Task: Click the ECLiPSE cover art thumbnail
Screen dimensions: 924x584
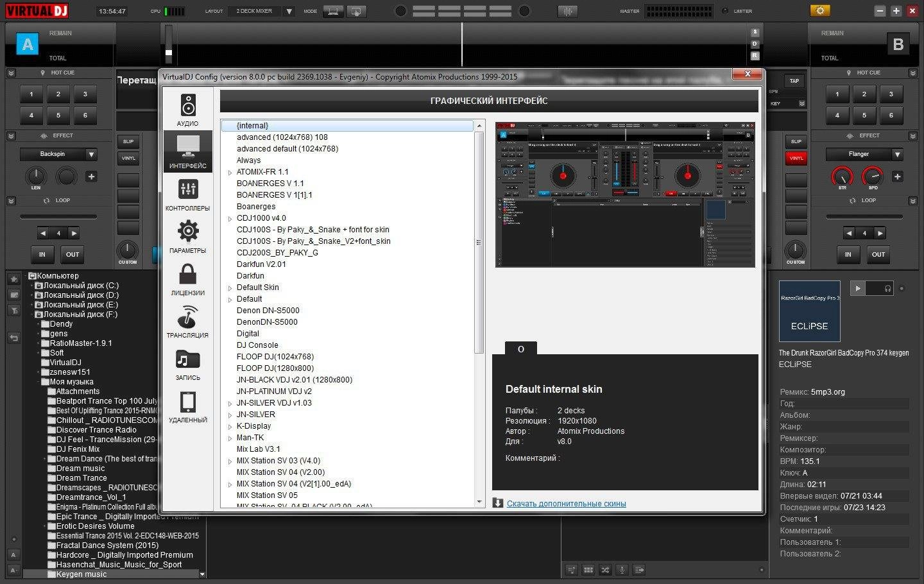Action: pos(810,311)
